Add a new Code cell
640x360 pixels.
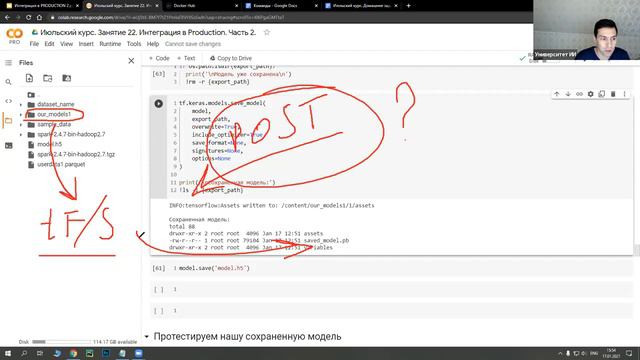[159, 58]
